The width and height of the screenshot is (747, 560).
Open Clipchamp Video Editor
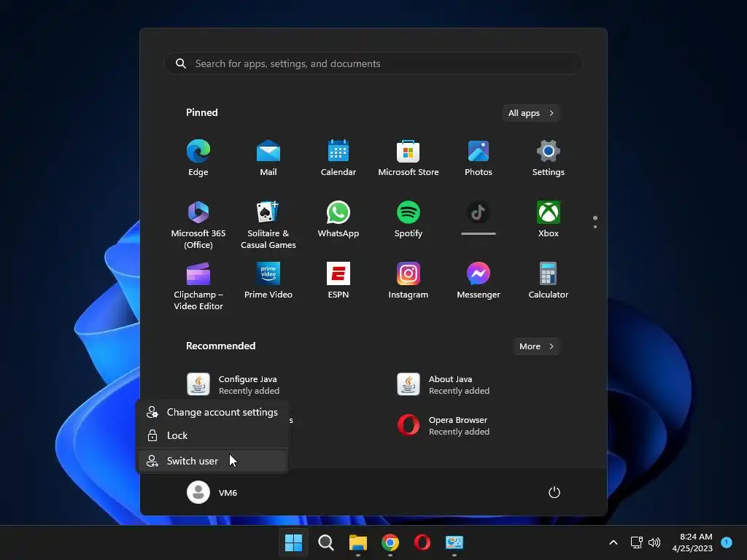coord(198,286)
